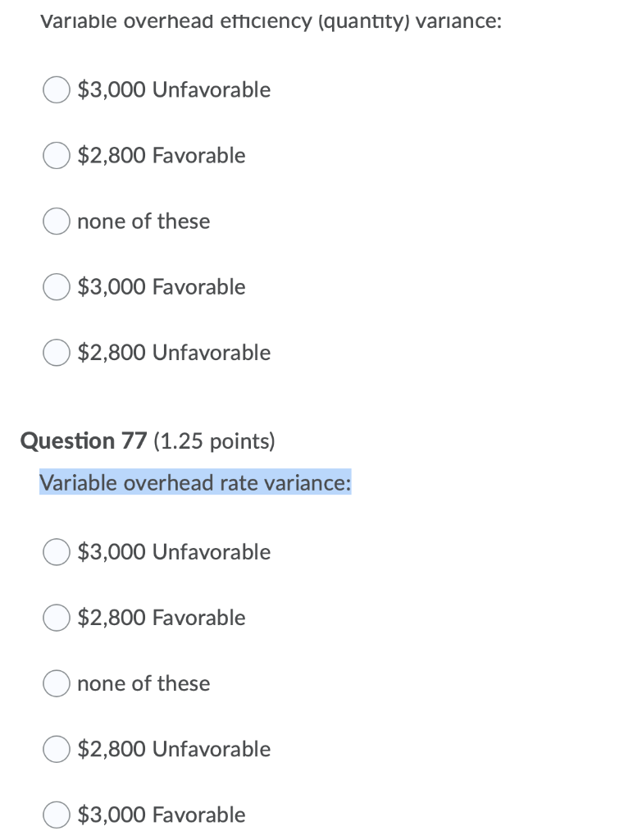Select $3,000 Favorable for efficiency variance question
This screenshot has width=624, height=840.
point(56,286)
